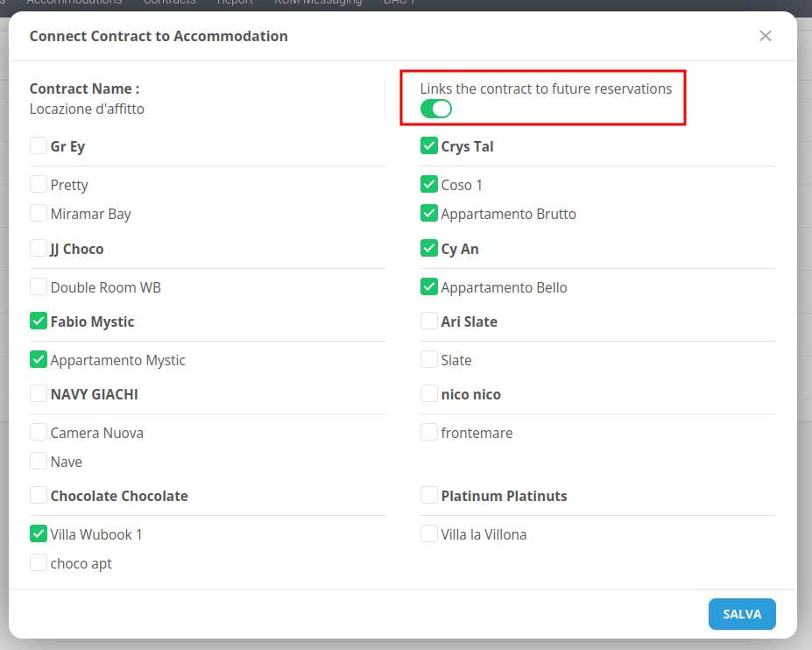Screen dimensions: 812x650
Task: Check the Camera Nuova checkbox
Action: (39, 433)
